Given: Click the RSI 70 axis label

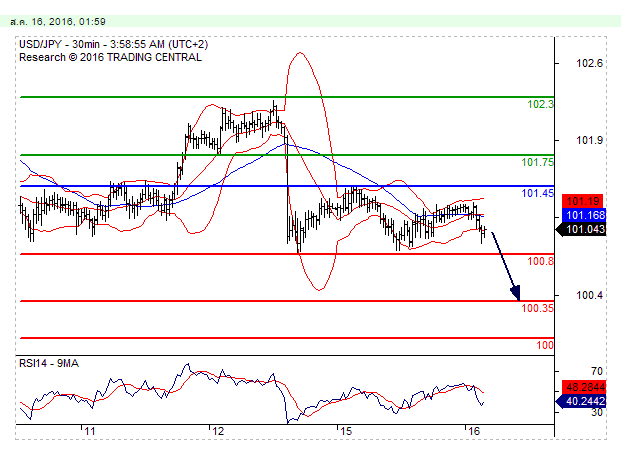Looking at the screenshot, I should click(596, 371).
